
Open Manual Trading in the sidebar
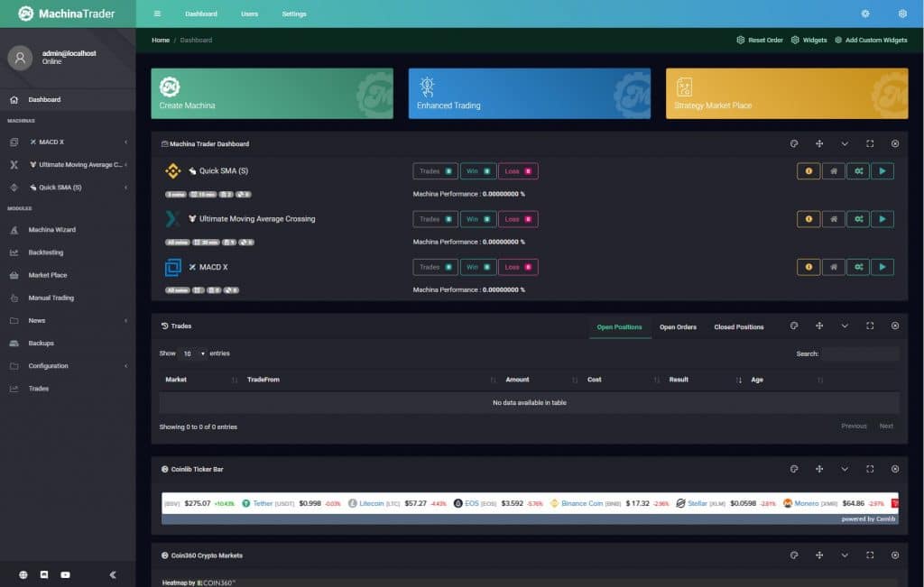click(x=51, y=298)
